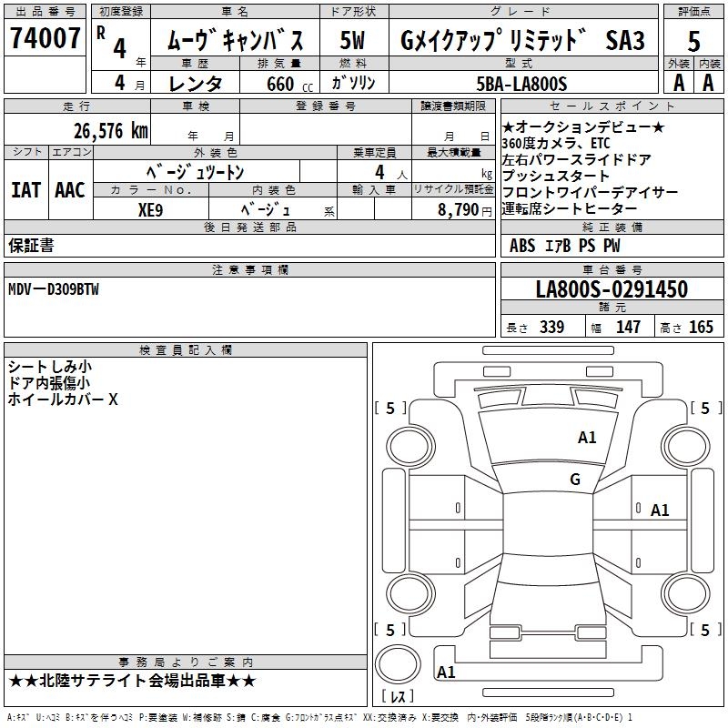Click 保証書 under later-shipped parts

tap(31, 245)
